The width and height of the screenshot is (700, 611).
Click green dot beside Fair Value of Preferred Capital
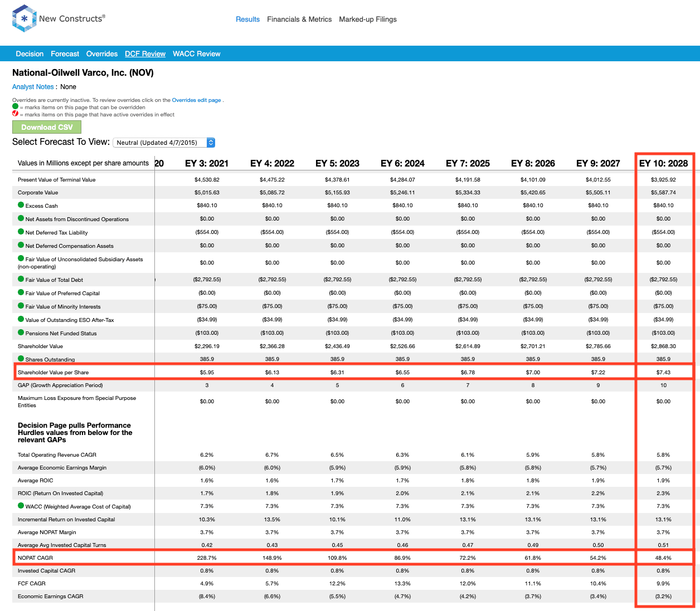coord(21,292)
